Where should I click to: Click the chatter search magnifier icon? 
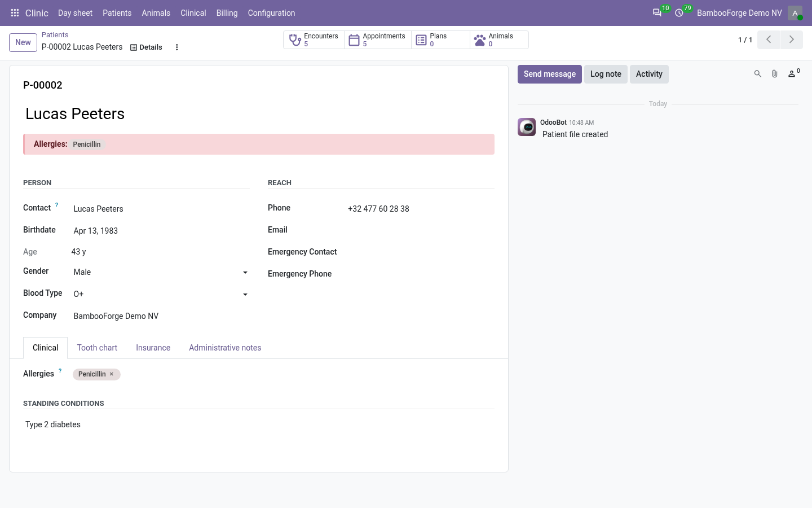click(758, 74)
